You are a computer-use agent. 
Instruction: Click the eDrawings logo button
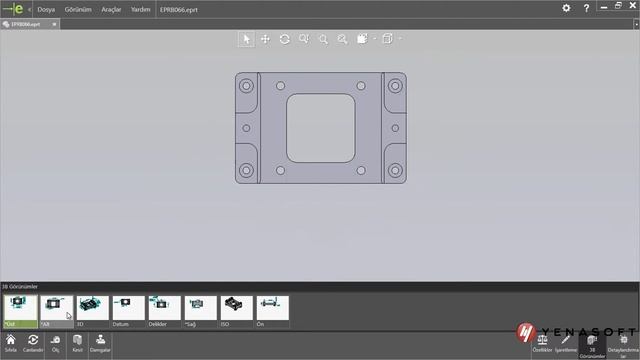13,9
